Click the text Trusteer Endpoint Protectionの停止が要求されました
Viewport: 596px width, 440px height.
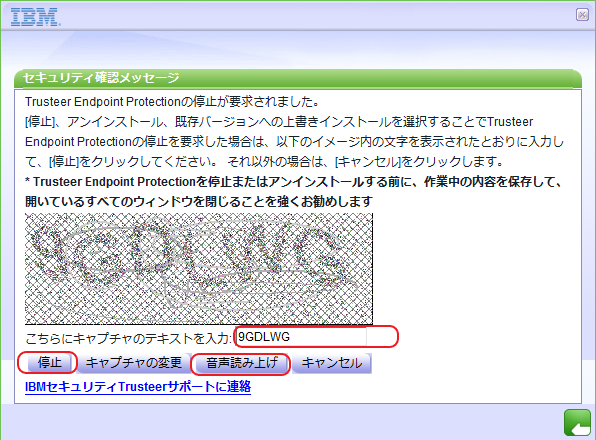(x=171, y=102)
